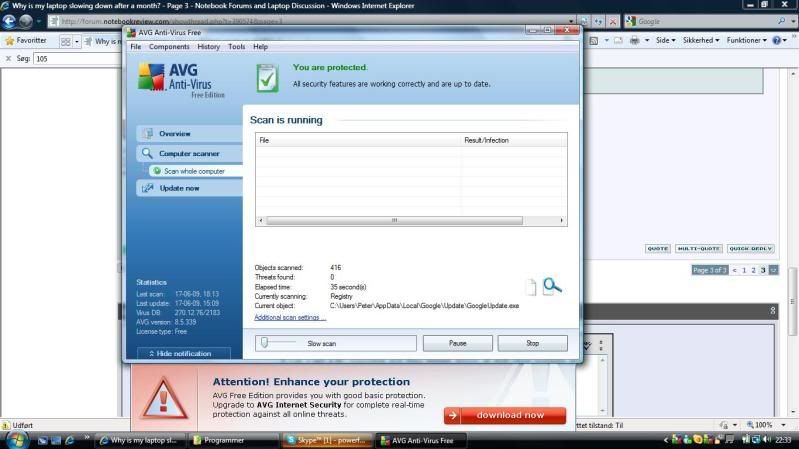Open Additional scan settings link
The image size is (799, 449).
[x=290, y=317]
